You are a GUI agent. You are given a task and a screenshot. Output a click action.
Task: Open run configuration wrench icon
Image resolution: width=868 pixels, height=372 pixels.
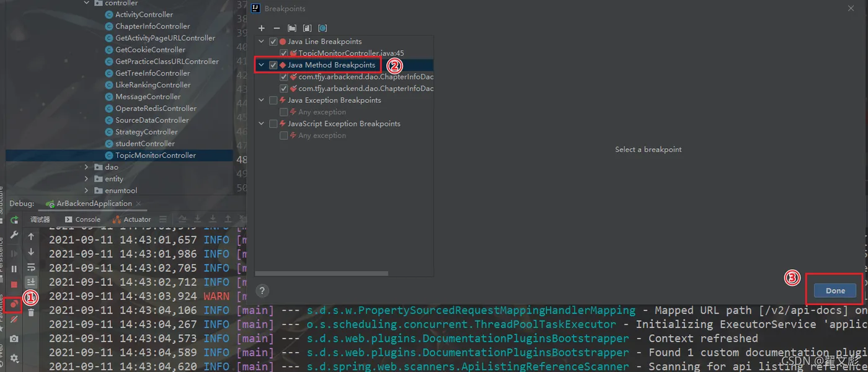click(14, 236)
